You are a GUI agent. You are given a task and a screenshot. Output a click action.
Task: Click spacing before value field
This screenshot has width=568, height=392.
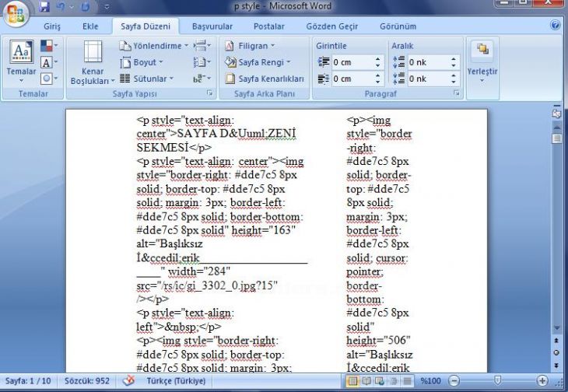click(x=428, y=62)
